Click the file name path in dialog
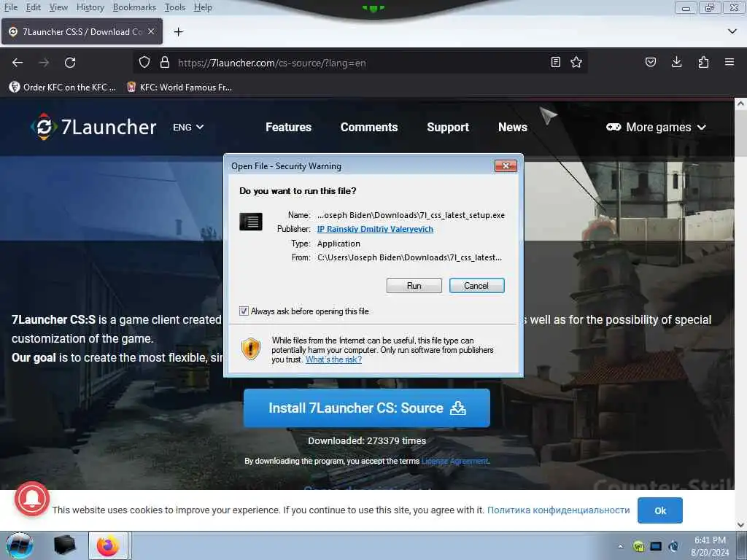This screenshot has height=560, width=747. point(411,215)
